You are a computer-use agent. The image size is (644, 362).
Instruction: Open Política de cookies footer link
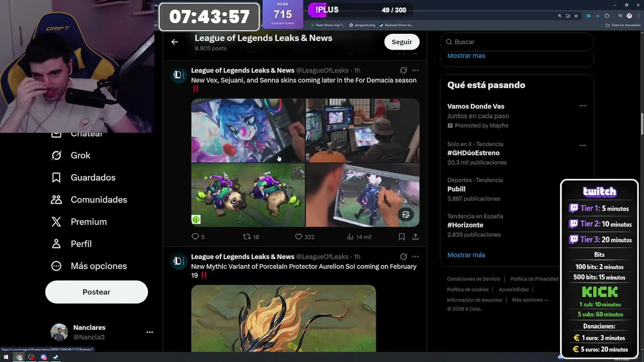(468, 290)
